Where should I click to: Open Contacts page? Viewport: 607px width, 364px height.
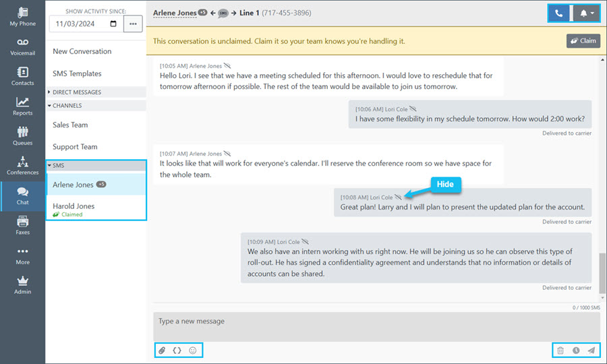coord(22,76)
